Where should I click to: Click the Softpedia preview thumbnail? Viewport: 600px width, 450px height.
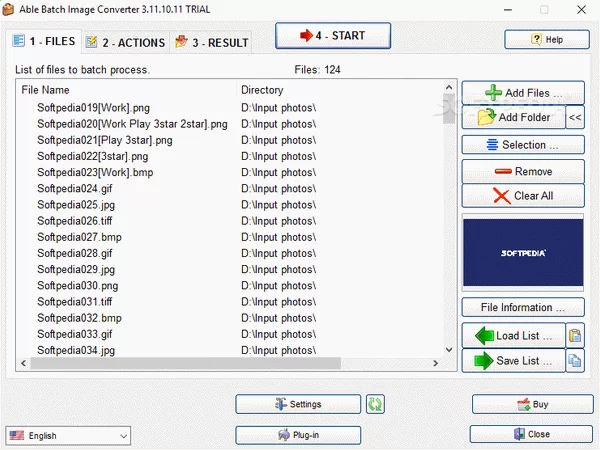click(522, 253)
